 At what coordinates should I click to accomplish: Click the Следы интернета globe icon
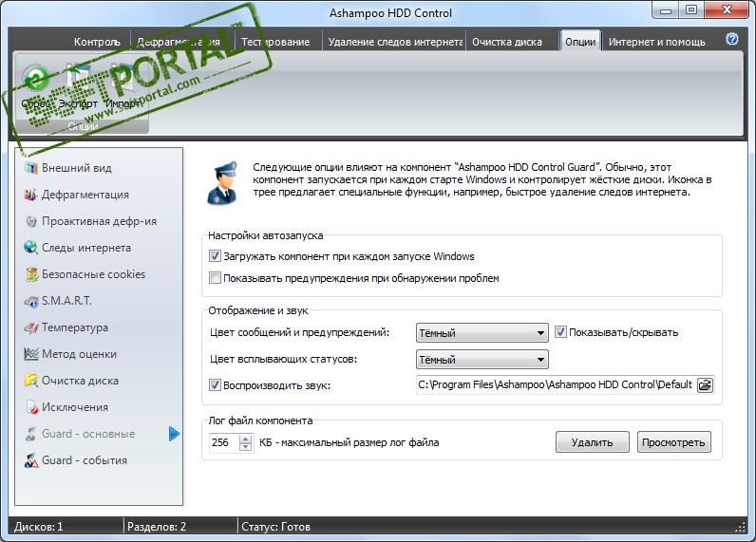[x=31, y=248]
